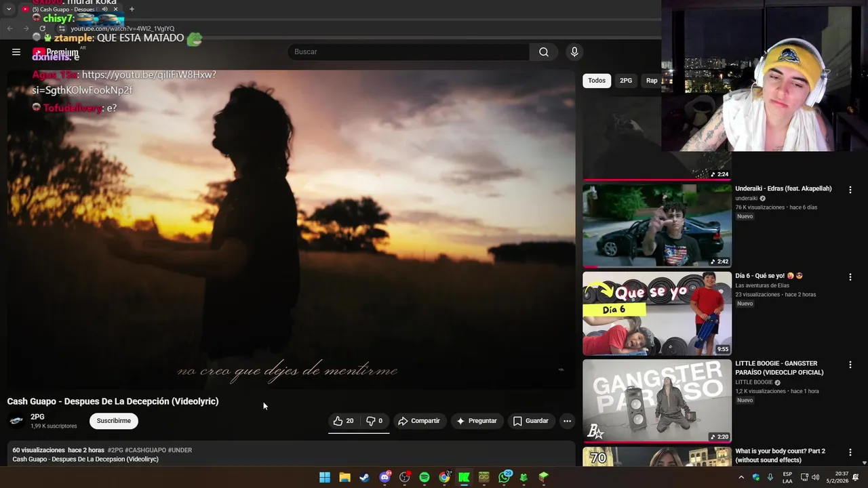Open Spotify from taskbar
Image resolution: width=868 pixels, height=488 pixels.
point(425,477)
